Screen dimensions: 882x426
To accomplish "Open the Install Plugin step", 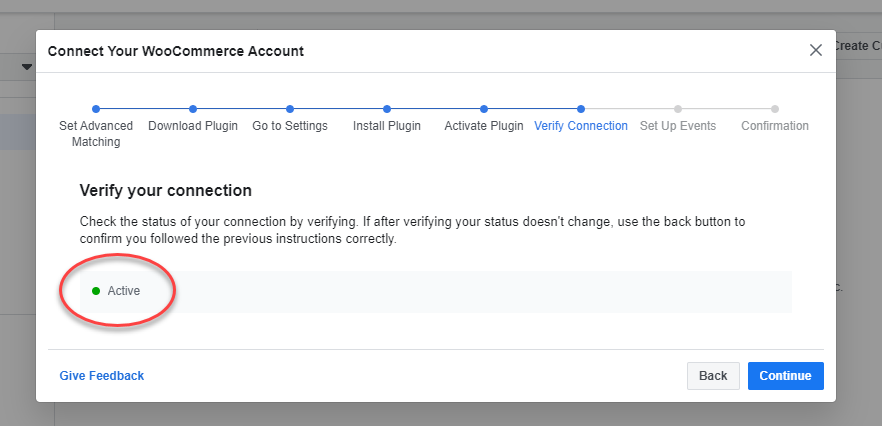I will [387, 125].
